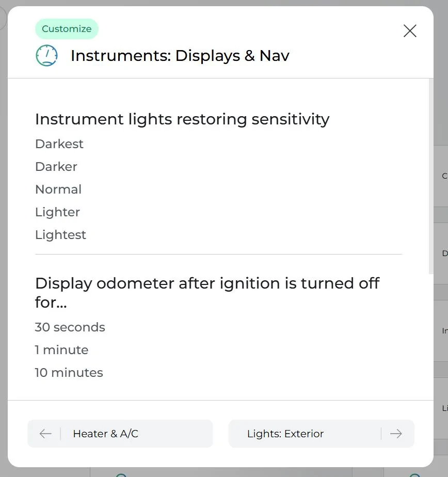Click the right arrow icon
Image resolution: width=448 pixels, height=477 pixels.
pyautogui.click(x=396, y=434)
